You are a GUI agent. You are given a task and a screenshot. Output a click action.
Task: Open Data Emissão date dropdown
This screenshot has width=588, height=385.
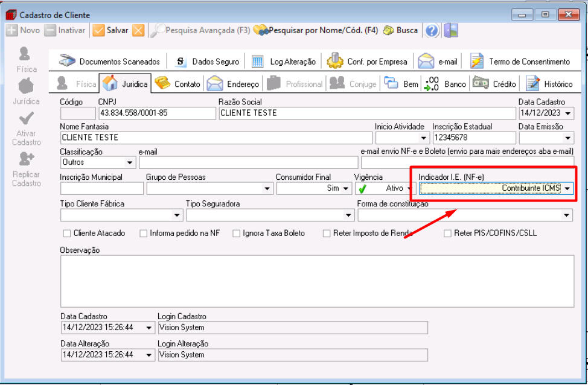(567, 138)
